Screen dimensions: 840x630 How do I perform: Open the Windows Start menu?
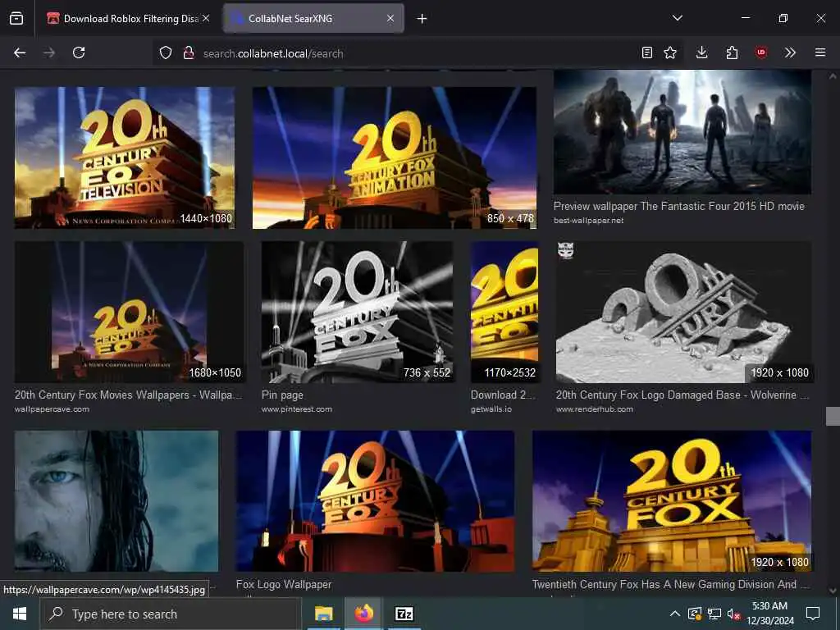pyautogui.click(x=20, y=614)
